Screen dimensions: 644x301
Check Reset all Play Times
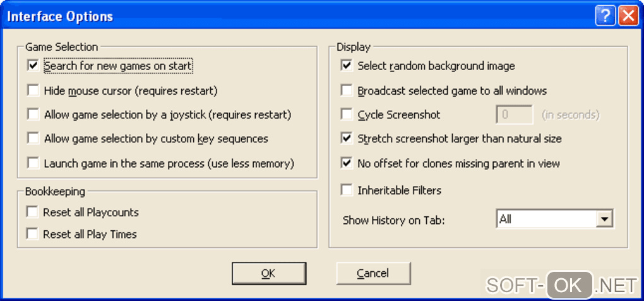(x=32, y=234)
